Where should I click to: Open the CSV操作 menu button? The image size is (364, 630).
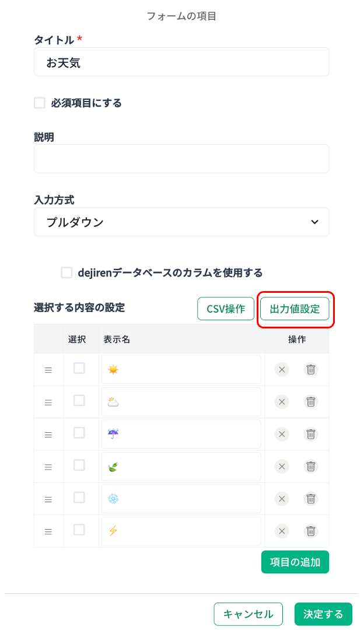tap(226, 309)
